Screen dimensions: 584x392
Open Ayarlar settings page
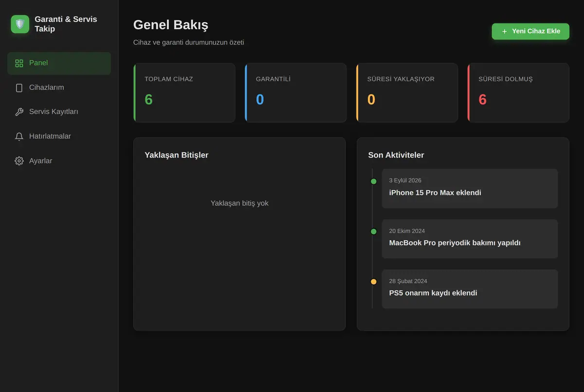[59, 161]
